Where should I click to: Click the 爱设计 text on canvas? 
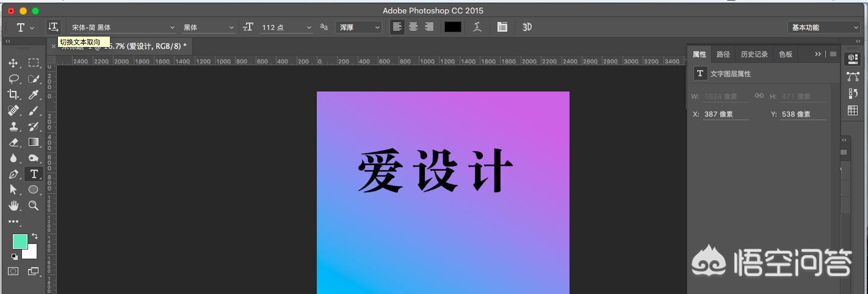coord(435,171)
